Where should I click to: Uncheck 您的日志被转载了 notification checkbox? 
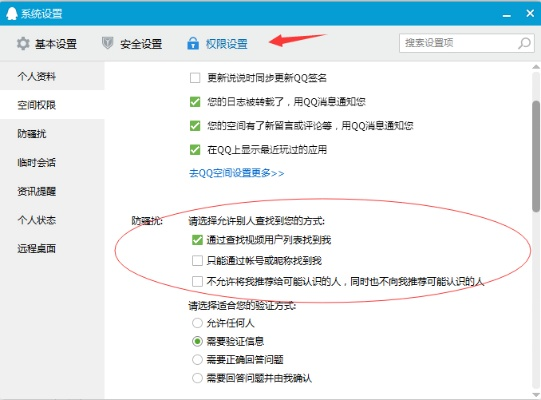coord(195,101)
